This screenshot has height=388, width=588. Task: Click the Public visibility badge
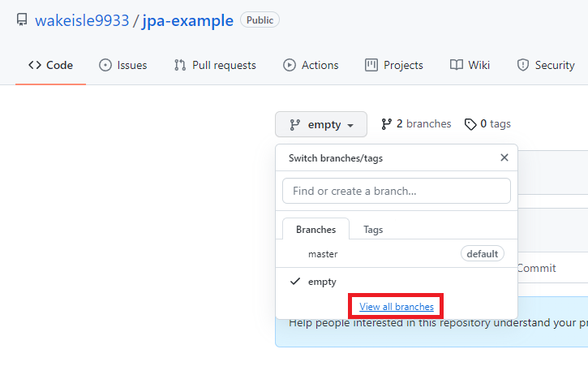click(260, 20)
